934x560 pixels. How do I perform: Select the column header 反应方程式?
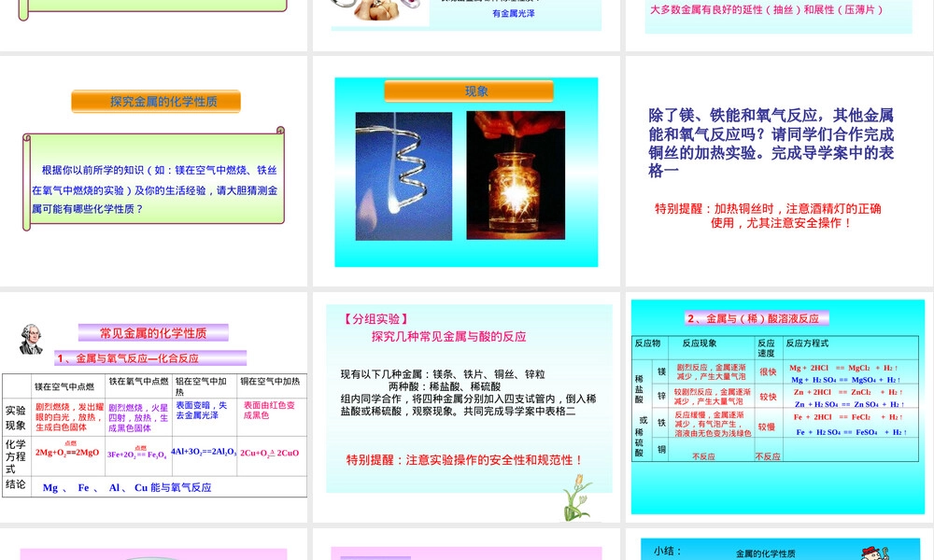coord(807,343)
